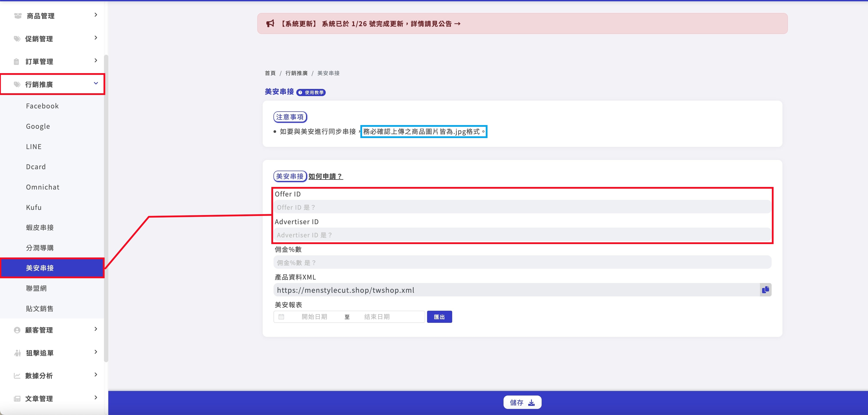The image size is (868, 415).
Task: Click the question mark 使用教學 badge
Action: 311,92
